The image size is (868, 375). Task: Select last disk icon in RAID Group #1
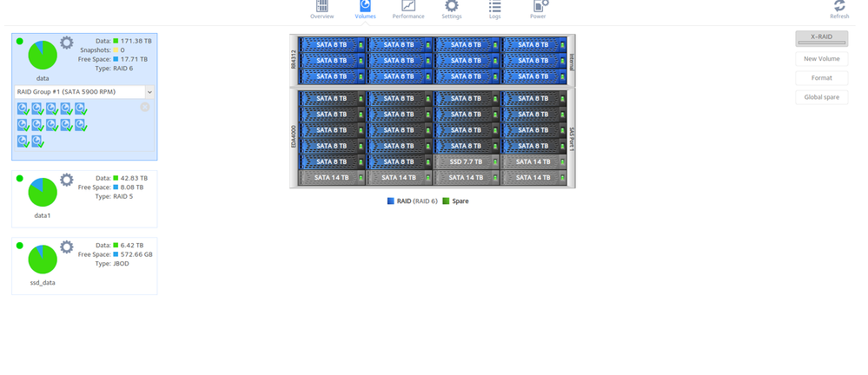[x=37, y=141]
